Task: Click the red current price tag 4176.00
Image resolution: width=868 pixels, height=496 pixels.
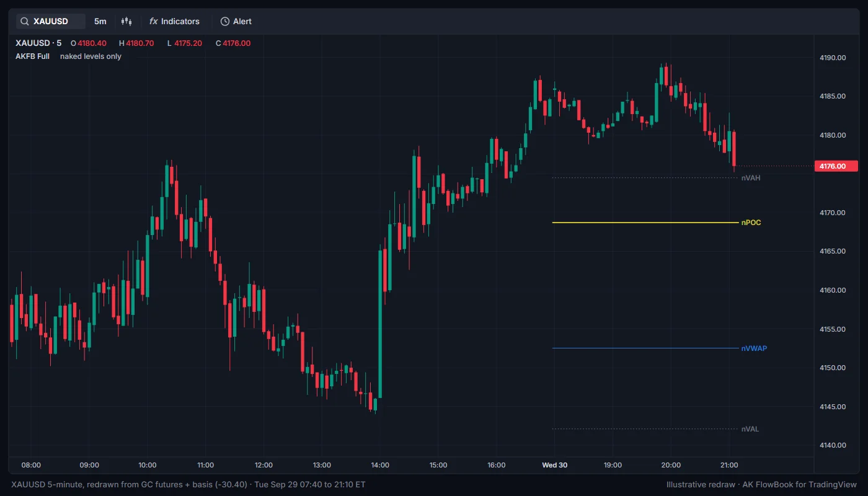Action: tap(836, 166)
